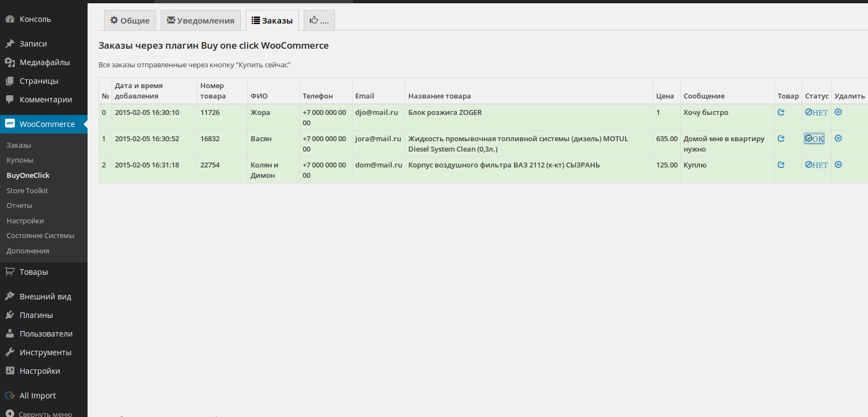Click the Медиафайлы media icon
The width and height of the screenshot is (868, 417).
coord(10,62)
